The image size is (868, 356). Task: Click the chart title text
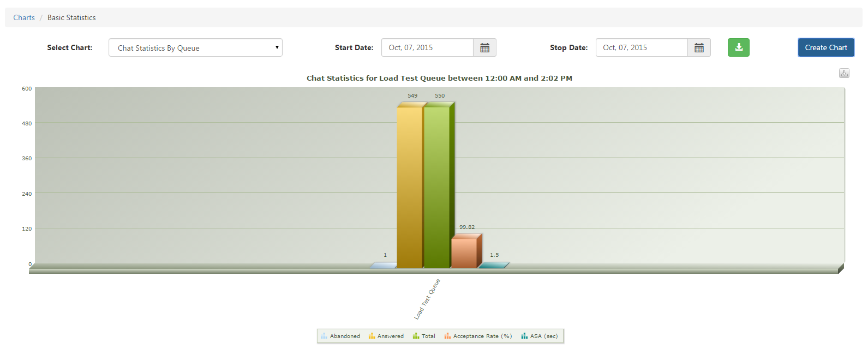(x=439, y=78)
